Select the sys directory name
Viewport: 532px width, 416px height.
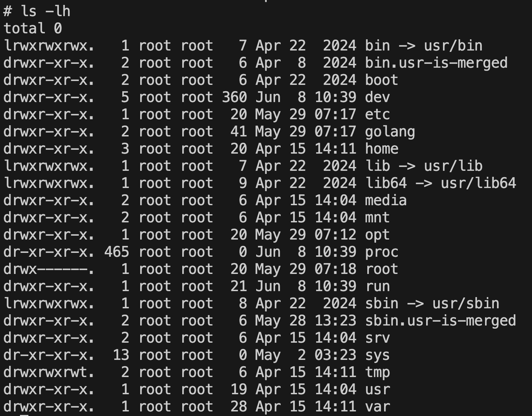click(377, 356)
